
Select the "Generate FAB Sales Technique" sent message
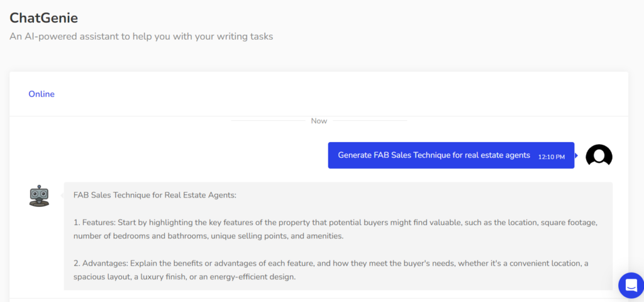[434, 155]
